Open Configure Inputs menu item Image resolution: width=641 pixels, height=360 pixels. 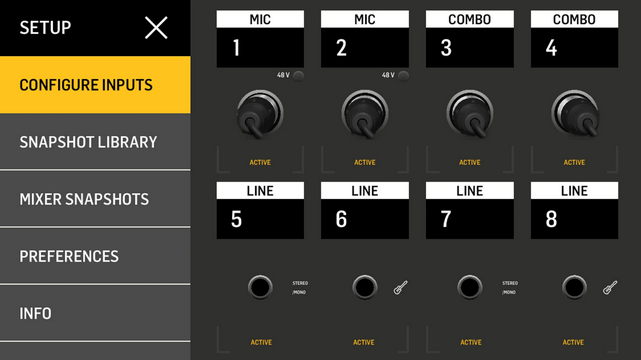[95, 85]
